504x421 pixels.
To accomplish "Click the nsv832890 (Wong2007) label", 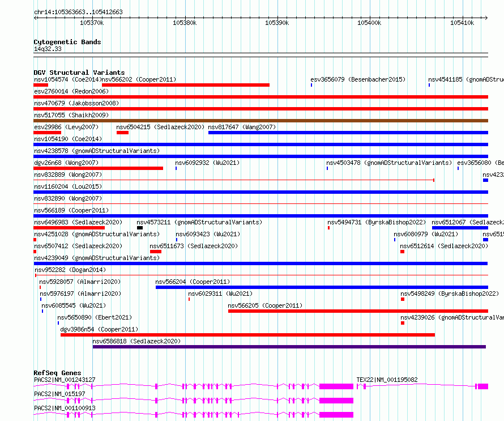I will tap(68, 198).
